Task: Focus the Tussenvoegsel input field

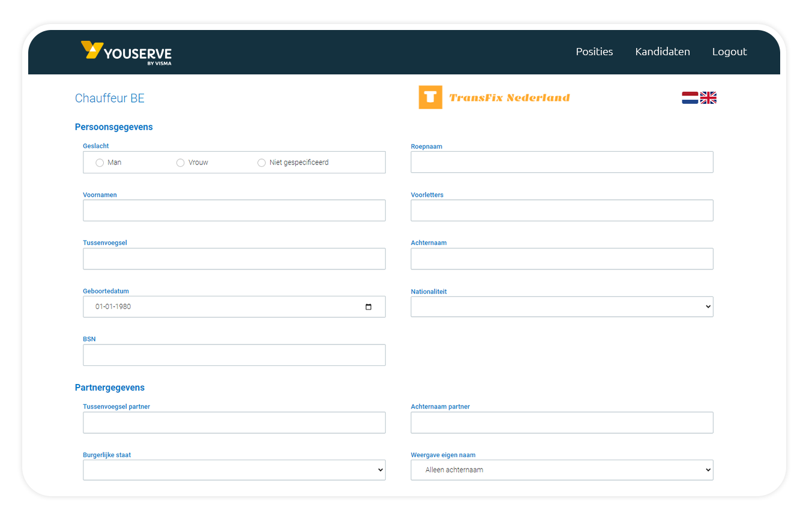Action: pos(234,259)
